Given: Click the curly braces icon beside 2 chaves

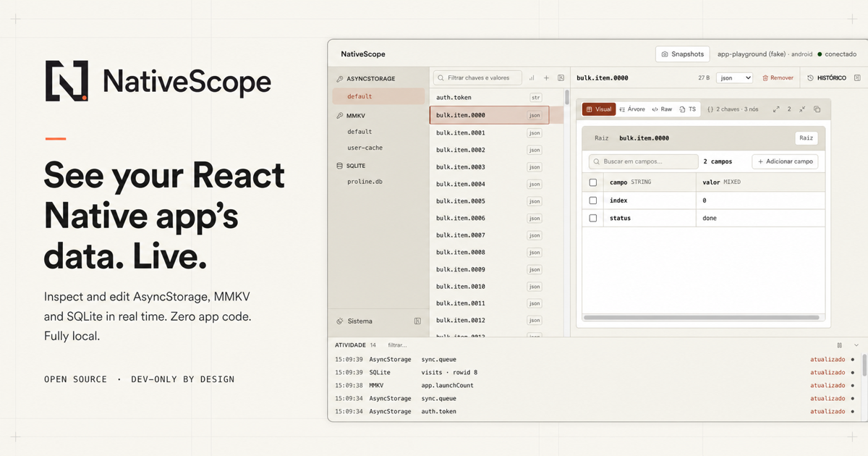Looking at the screenshot, I should [x=710, y=109].
